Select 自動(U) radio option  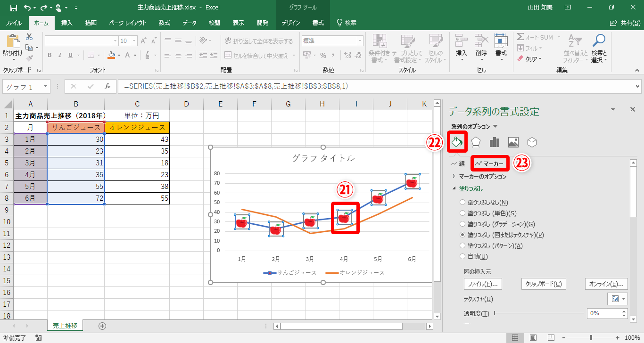[x=462, y=256]
